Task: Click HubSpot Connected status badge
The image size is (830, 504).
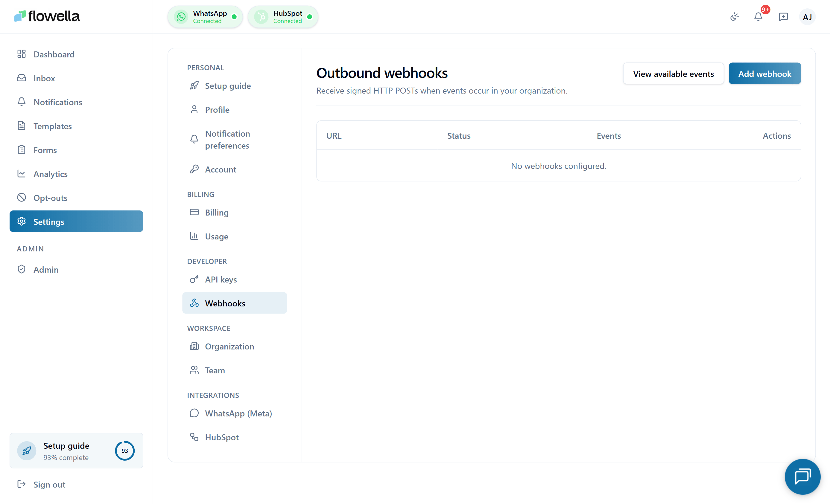Action: coord(283,16)
